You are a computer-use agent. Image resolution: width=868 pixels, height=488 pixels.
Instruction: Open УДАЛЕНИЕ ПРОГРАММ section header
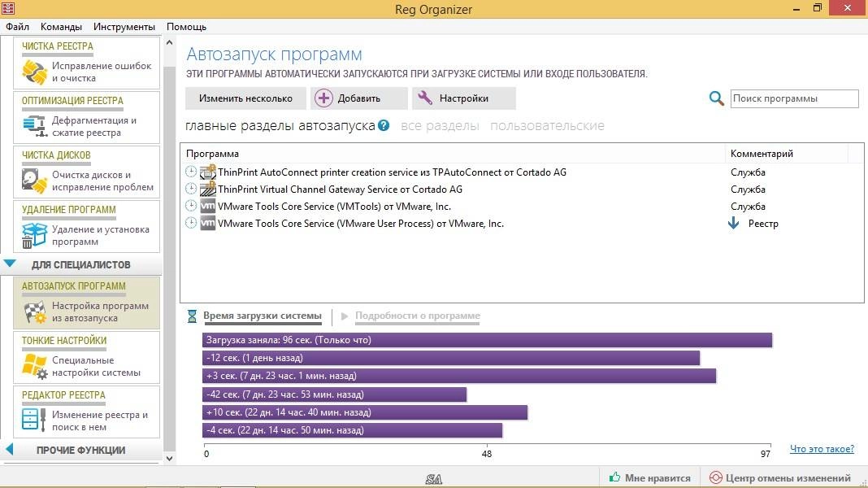tap(68, 209)
